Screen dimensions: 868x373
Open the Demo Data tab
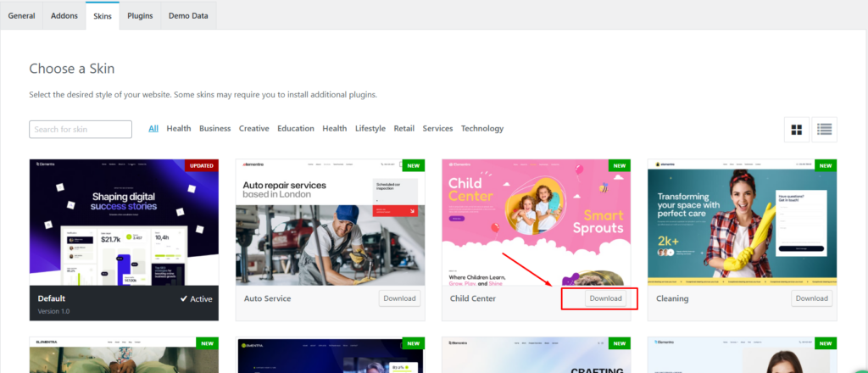(188, 15)
